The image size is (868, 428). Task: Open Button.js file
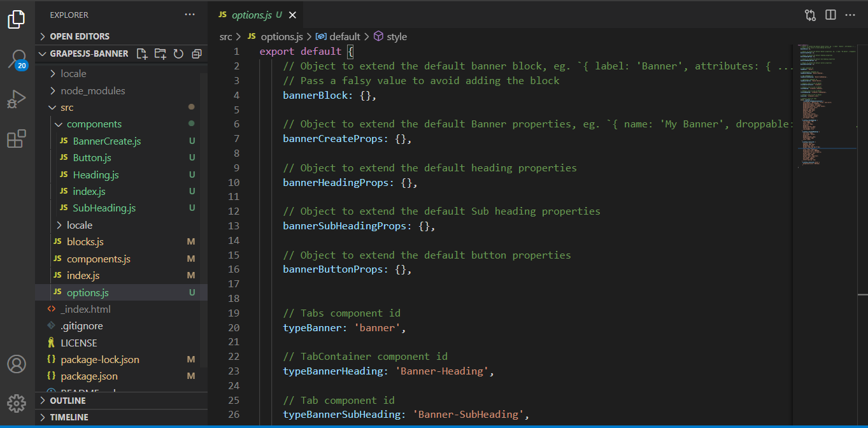[121, 157]
